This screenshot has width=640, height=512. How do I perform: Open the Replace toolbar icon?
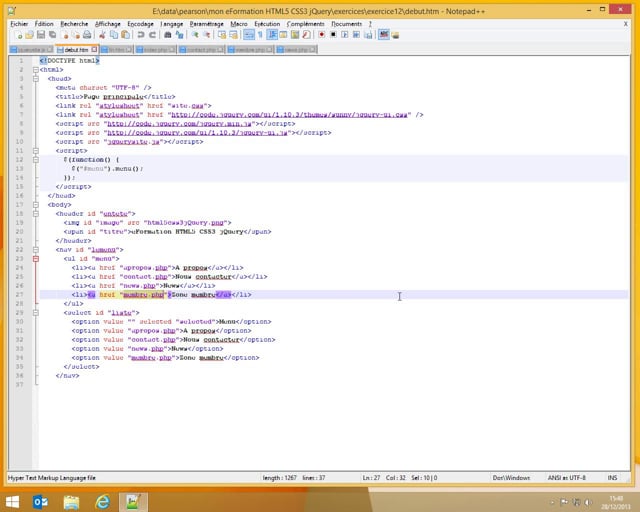click(x=180, y=35)
